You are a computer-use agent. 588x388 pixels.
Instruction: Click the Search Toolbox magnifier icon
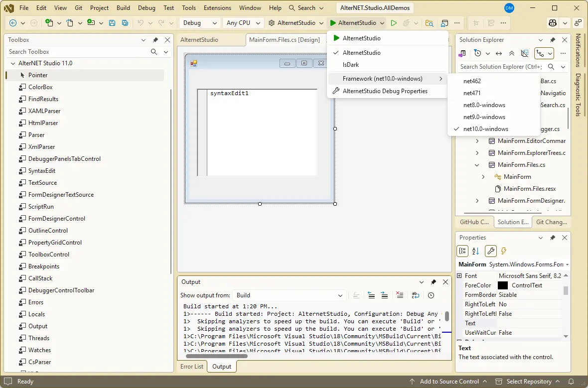tap(154, 52)
